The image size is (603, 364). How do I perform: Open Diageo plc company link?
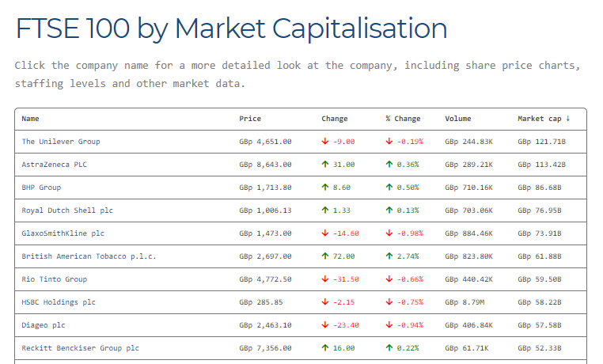[44, 325]
